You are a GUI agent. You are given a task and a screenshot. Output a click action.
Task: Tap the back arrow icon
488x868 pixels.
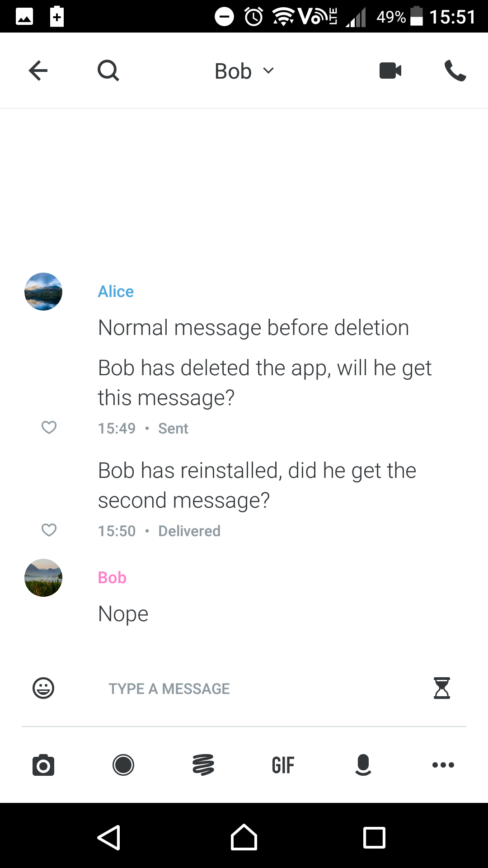(38, 71)
